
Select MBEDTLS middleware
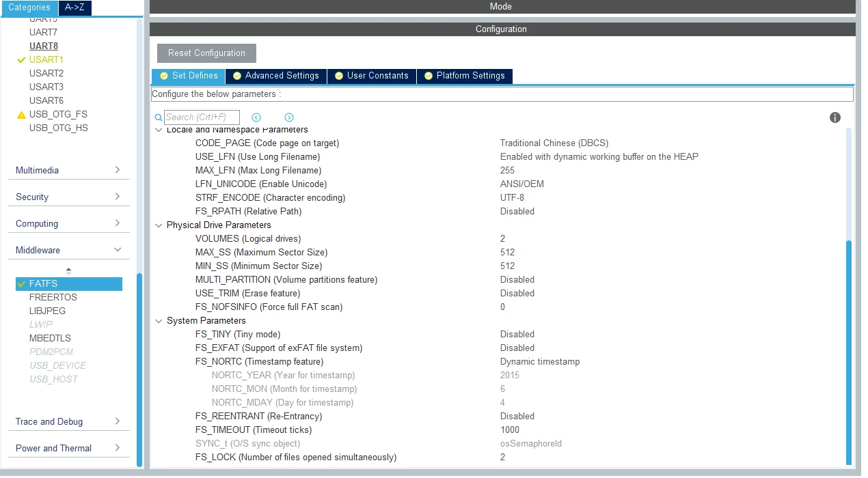pos(50,338)
